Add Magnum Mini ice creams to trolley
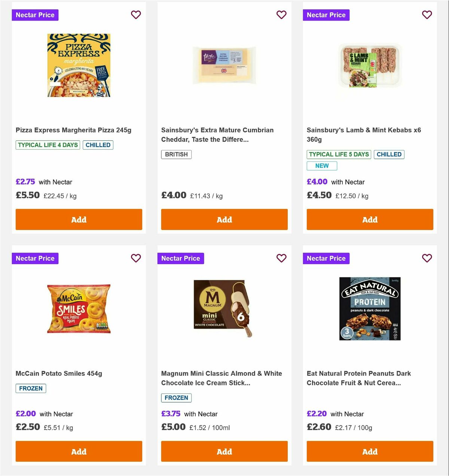The height and width of the screenshot is (476, 449). click(224, 451)
